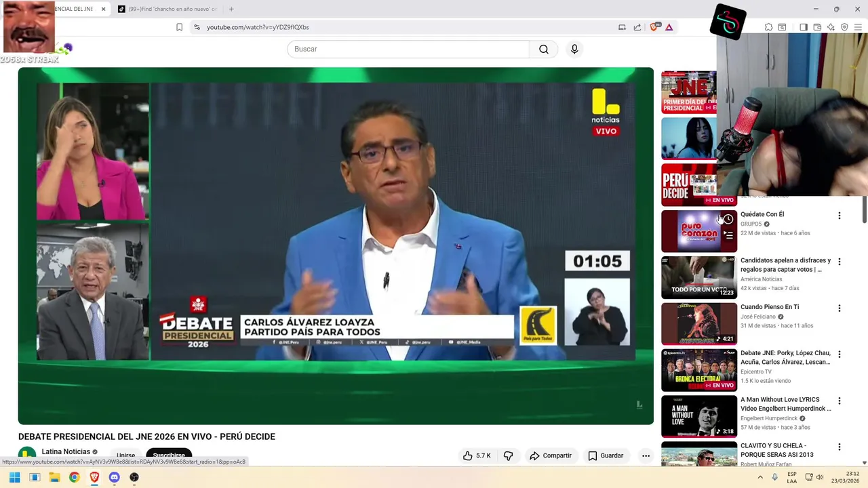Open browser hamburger main menu

(858, 27)
